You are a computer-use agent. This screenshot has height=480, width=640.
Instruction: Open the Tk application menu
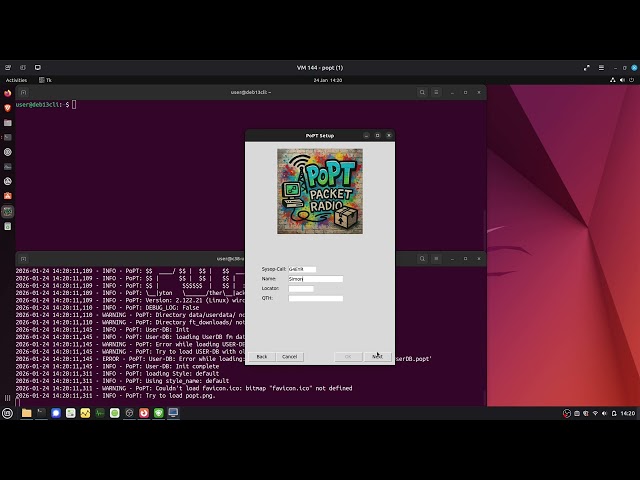click(45, 80)
